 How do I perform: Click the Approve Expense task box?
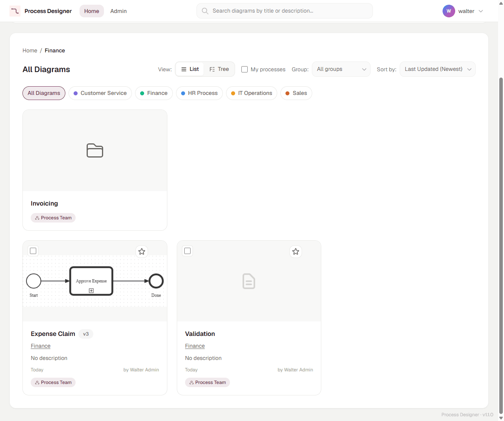91,281
